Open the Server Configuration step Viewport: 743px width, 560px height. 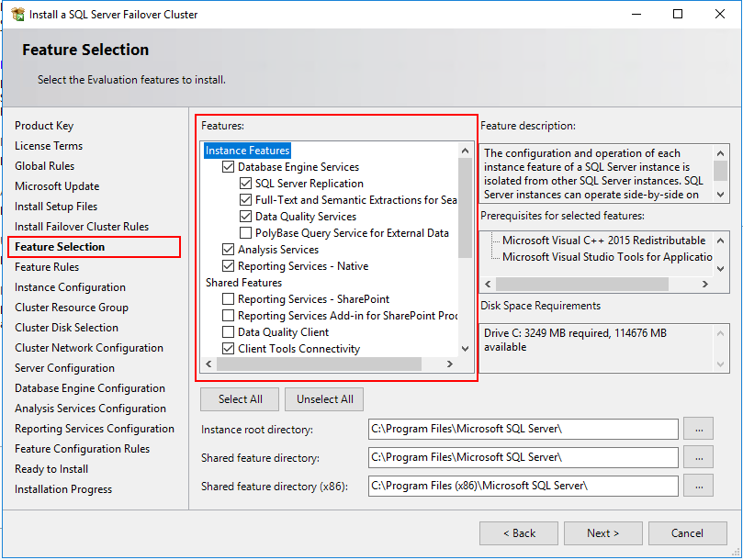pos(64,368)
